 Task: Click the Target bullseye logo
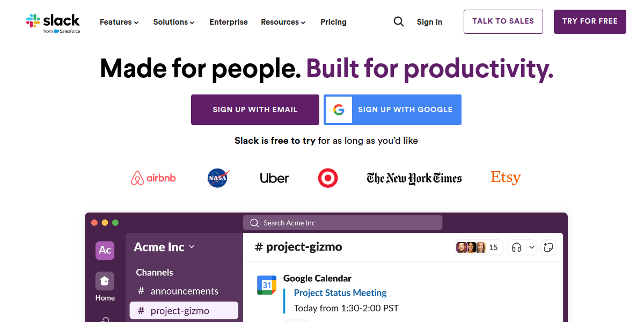[x=328, y=178]
